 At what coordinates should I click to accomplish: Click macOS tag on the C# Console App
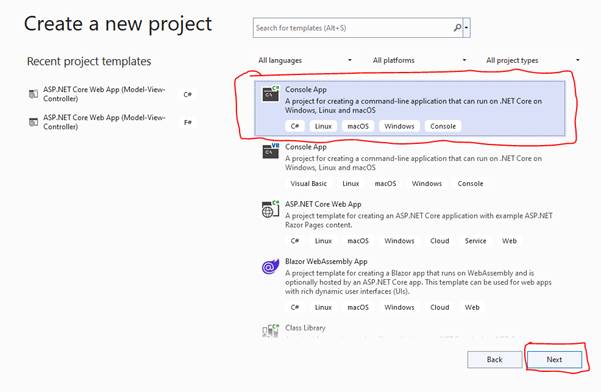(x=358, y=126)
